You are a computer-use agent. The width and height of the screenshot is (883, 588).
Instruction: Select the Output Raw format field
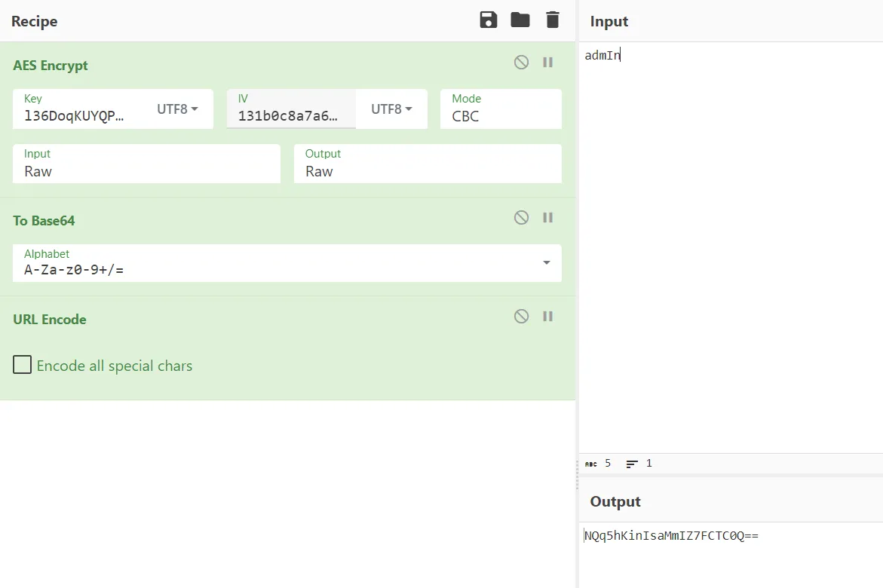click(428, 171)
